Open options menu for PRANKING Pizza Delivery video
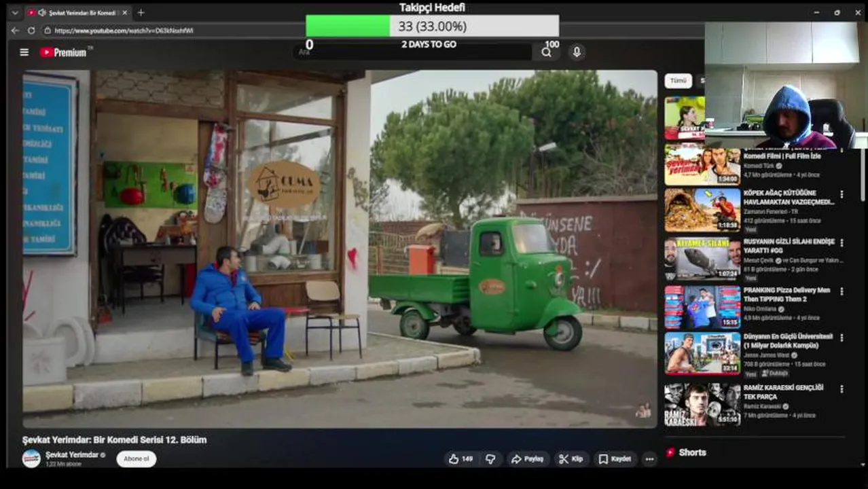This screenshot has height=489, width=868. tap(842, 291)
